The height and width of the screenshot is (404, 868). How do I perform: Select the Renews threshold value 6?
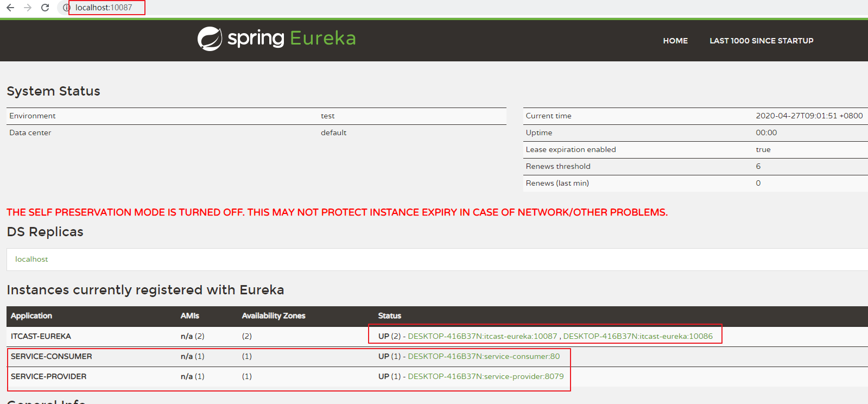[758, 167]
